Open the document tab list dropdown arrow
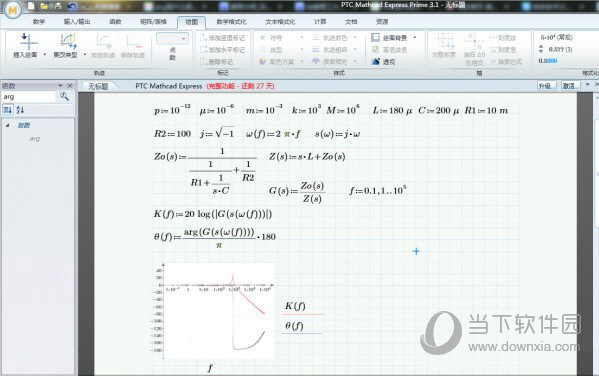 click(588, 84)
